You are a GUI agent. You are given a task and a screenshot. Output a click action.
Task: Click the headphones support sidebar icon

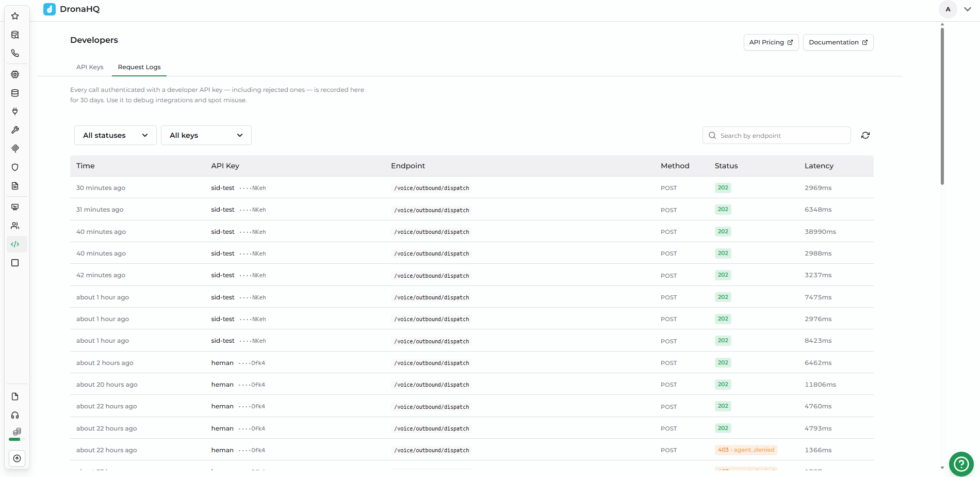(x=15, y=415)
